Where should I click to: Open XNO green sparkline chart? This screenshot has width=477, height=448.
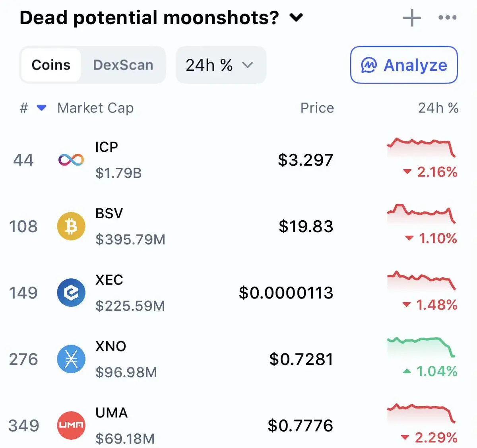[x=421, y=345]
